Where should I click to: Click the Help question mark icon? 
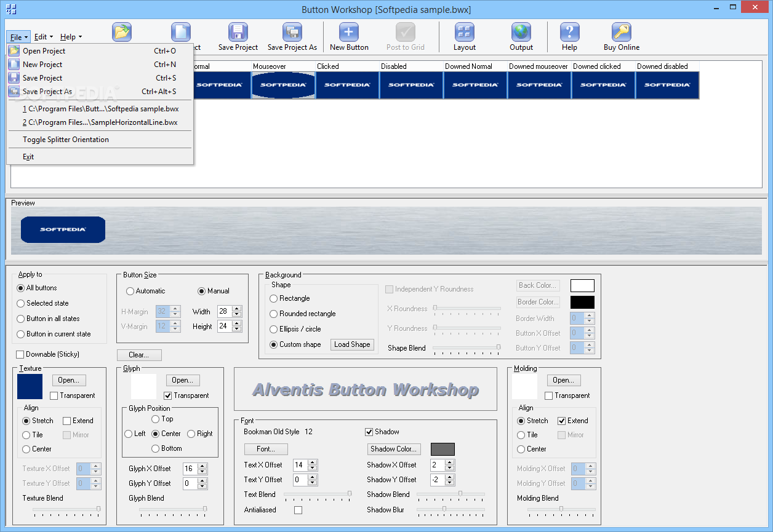coord(570,32)
